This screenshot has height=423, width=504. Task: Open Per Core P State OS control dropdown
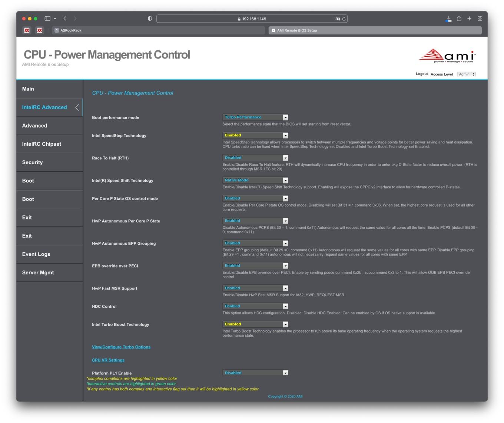coord(255,198)
